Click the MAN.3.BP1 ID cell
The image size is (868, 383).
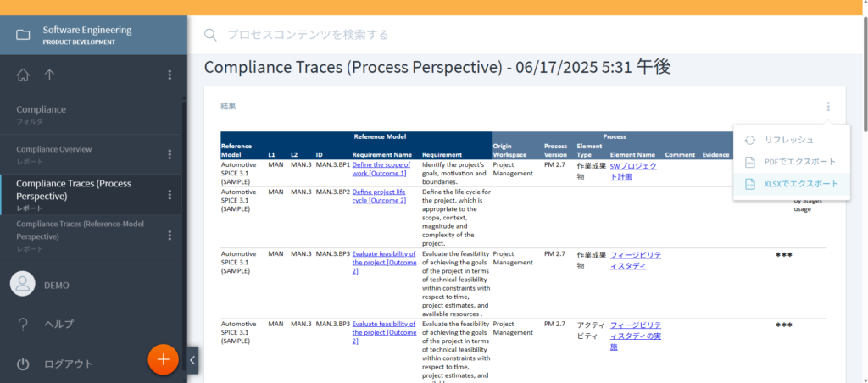tap(332, 165)
